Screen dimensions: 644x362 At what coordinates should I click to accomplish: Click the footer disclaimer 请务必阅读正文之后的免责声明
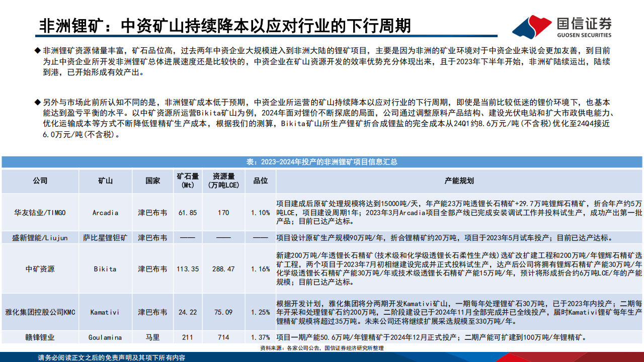coord(112,357)
